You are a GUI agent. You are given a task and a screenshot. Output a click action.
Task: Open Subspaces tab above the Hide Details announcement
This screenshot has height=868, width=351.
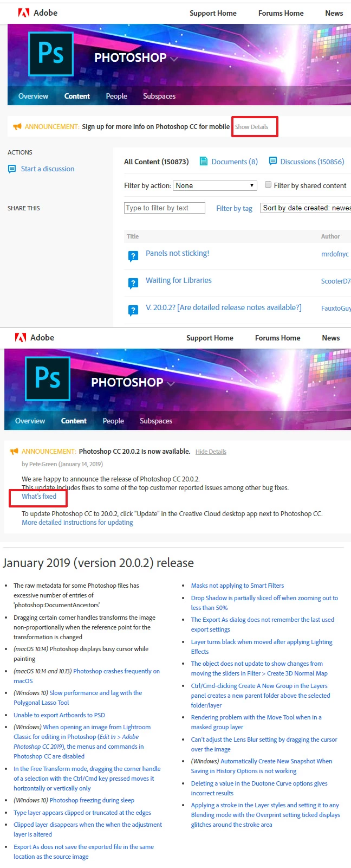pyautogui.click(x=156, y=421)
